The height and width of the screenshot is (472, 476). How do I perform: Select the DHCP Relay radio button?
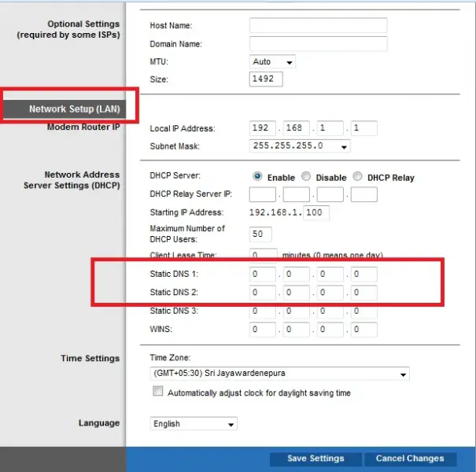coord(358,176)
